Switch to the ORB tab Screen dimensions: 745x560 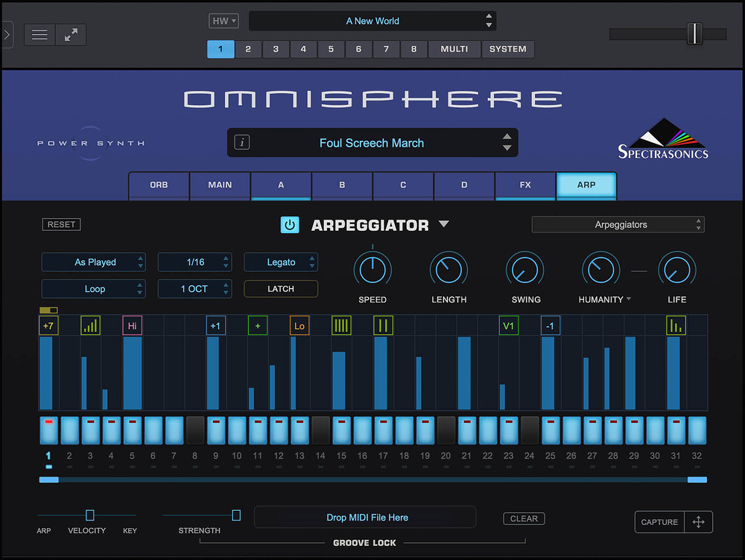coord(159,185)
